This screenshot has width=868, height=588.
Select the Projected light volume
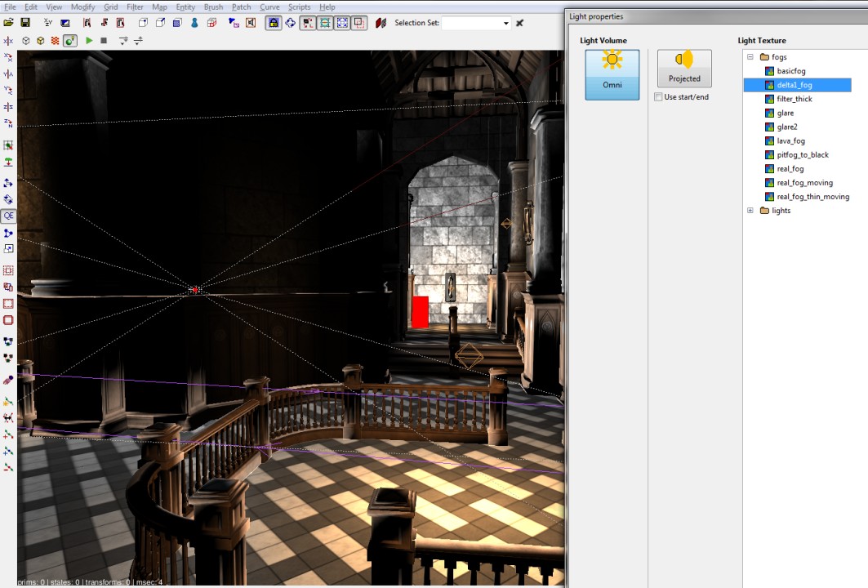pyautogui.click(x=683, y=69)
